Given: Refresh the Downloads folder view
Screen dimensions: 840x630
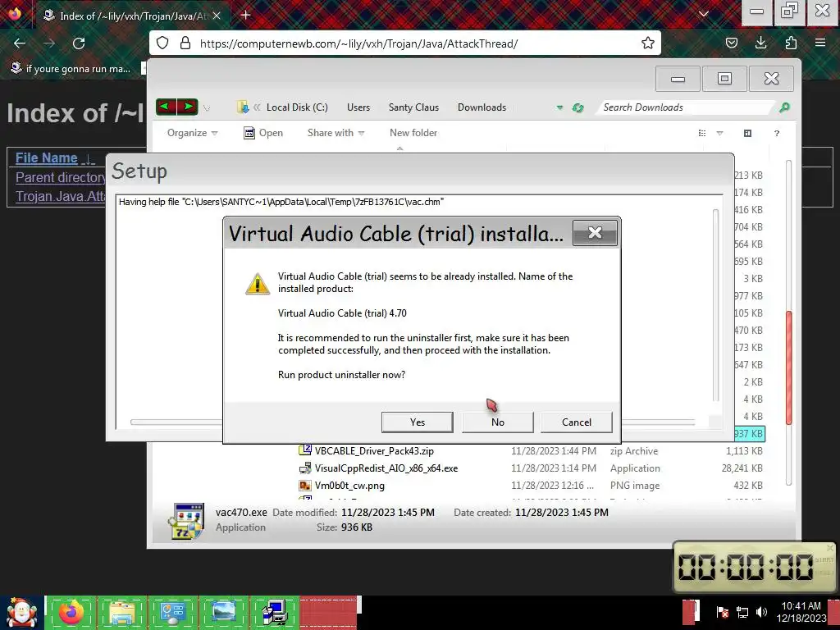Looking at the screenshot, I should (577, 107).
